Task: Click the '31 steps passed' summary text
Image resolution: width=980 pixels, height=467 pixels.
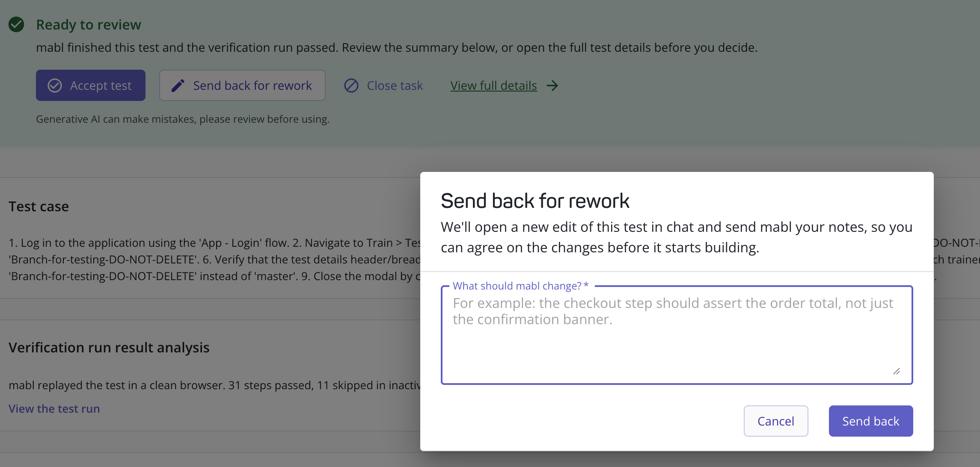Action: pyautogui.click(x=270, y=385)
